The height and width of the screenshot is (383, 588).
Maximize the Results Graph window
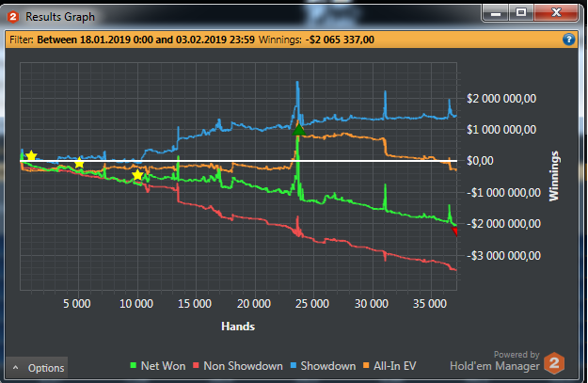521,13
